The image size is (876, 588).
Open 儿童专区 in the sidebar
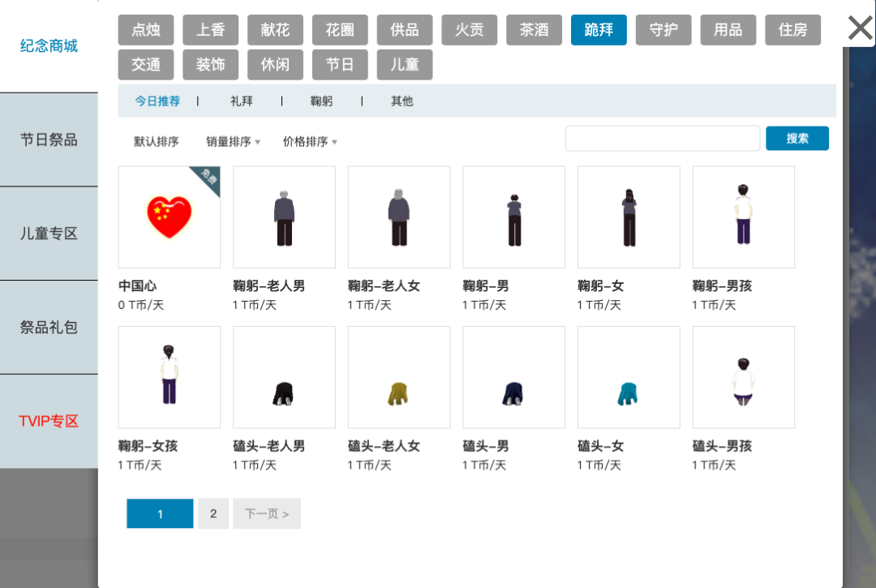click(49, 234)
